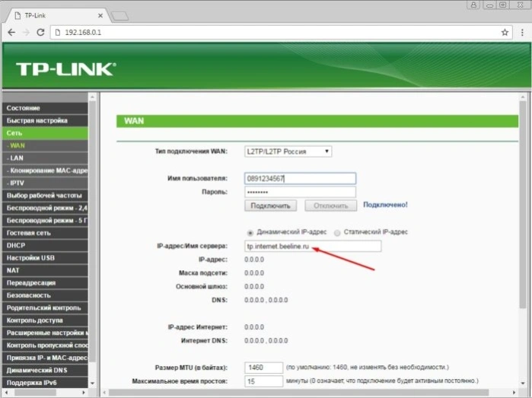Expand the Тип подключения WAN dropdown
The width and height of the screenshot is (532, 398).
288,151
